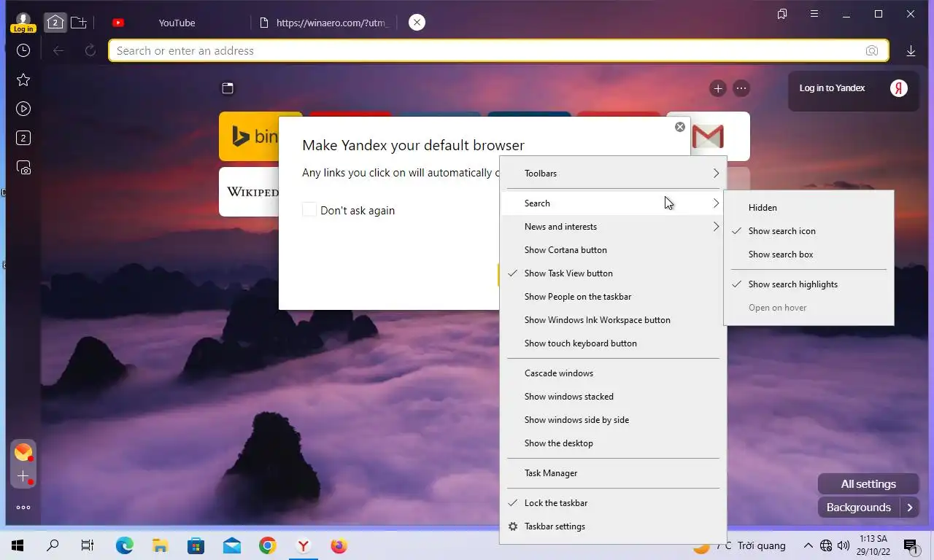This screenshot has width=934, height=560.
Task: Open Google Chrome from taskbar
Action: coord(268,545)
